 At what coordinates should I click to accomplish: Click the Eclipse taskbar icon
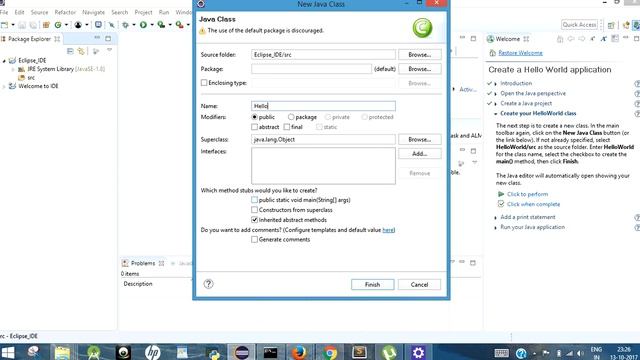click(242, 352)
